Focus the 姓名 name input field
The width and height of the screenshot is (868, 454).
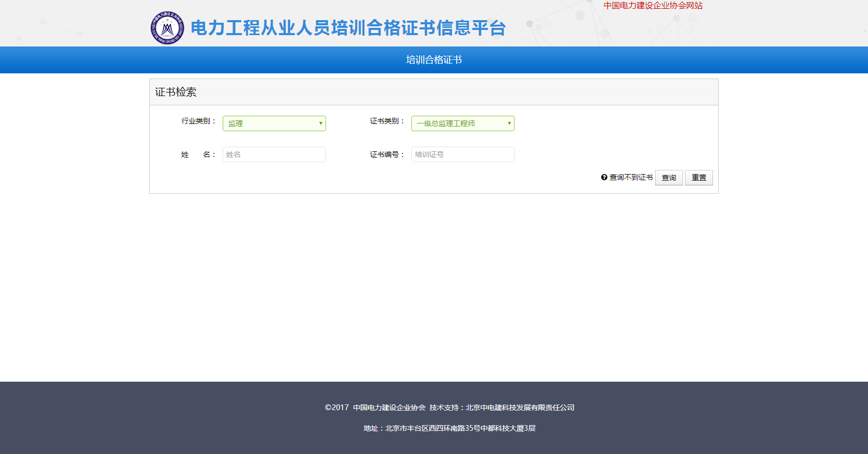pos(274,154)
